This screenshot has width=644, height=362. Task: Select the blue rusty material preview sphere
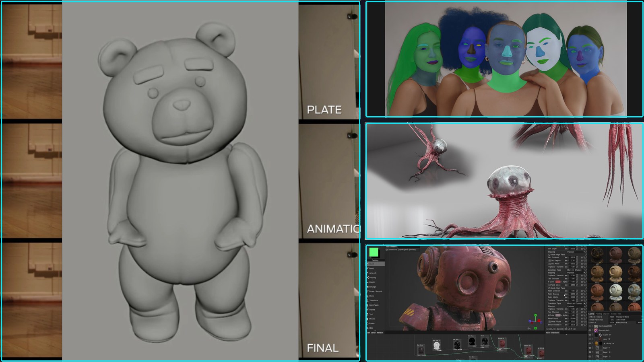(x=634, y=292)
